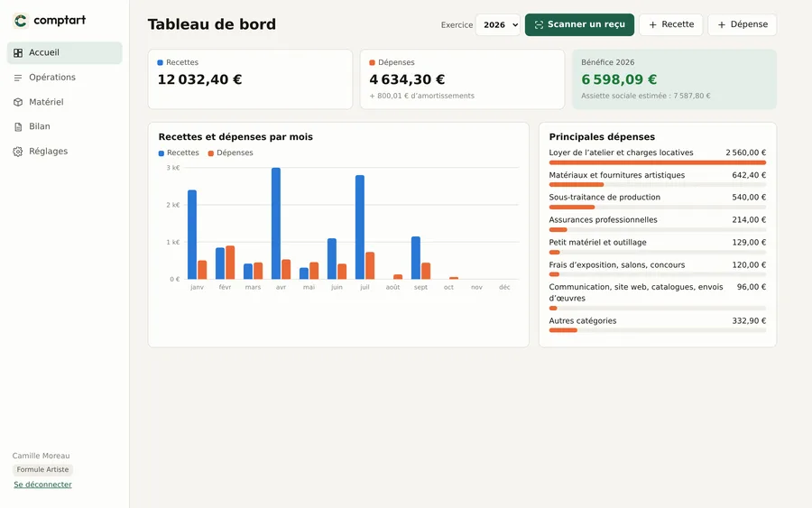Click the 642,40 € amount
812x508 pixels.
[x=749, y=176]
